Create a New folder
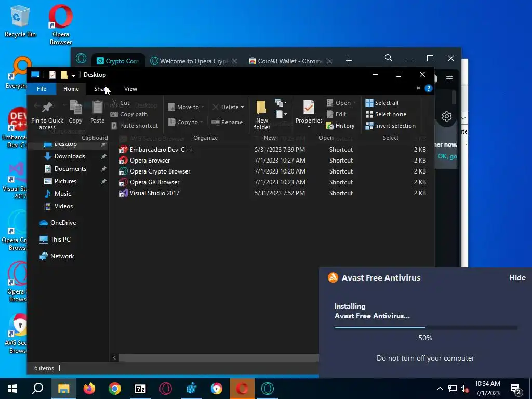532x399 pixels. point(262,115)
